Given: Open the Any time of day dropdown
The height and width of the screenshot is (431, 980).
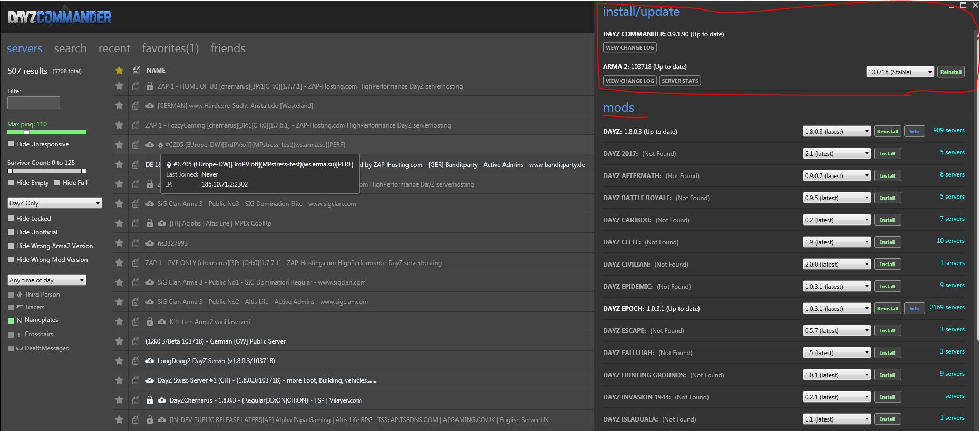Looking at the screenshot, I should click(47, 280).
